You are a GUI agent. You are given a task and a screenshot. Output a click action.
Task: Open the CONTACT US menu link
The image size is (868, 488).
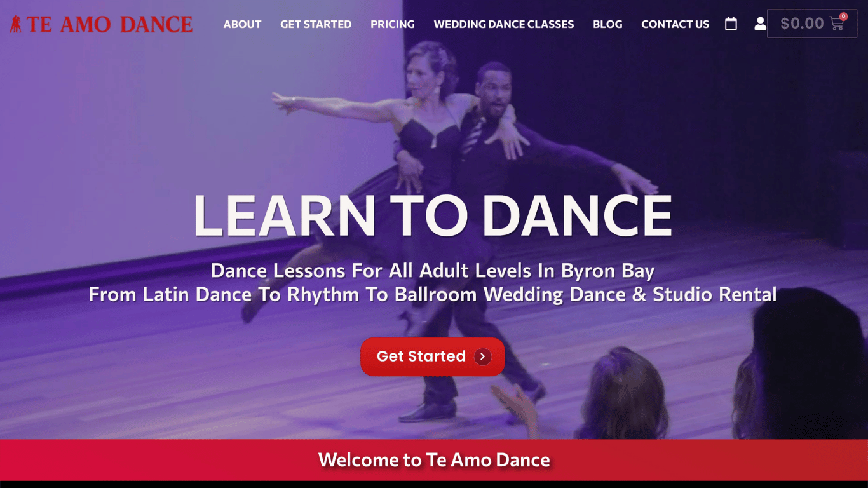point(675,24)
